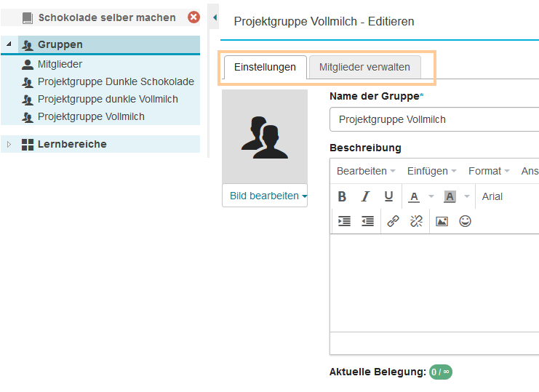Open the Bearbeiten editor menu
Viewport: 539px width, 392px height.
[x=366, y=171]
